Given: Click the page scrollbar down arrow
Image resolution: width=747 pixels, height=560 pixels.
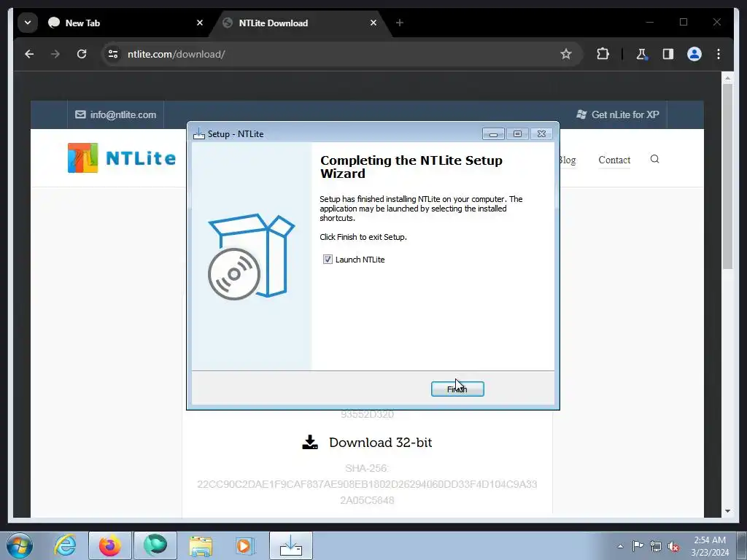Looking at the screenshot, I should 727,511.
